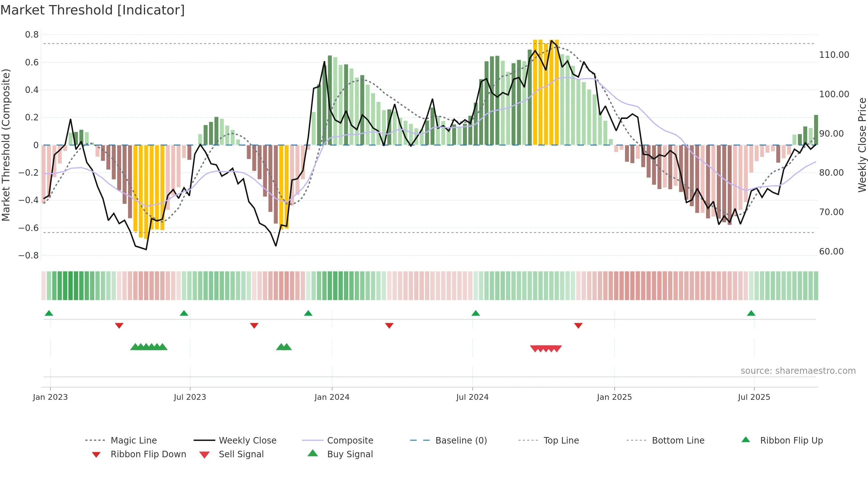The height and width of the screenshot is (488, 868).
Task: Toggle the Ribbon Flip Up legend entry
Action: [x=782, y=440]
